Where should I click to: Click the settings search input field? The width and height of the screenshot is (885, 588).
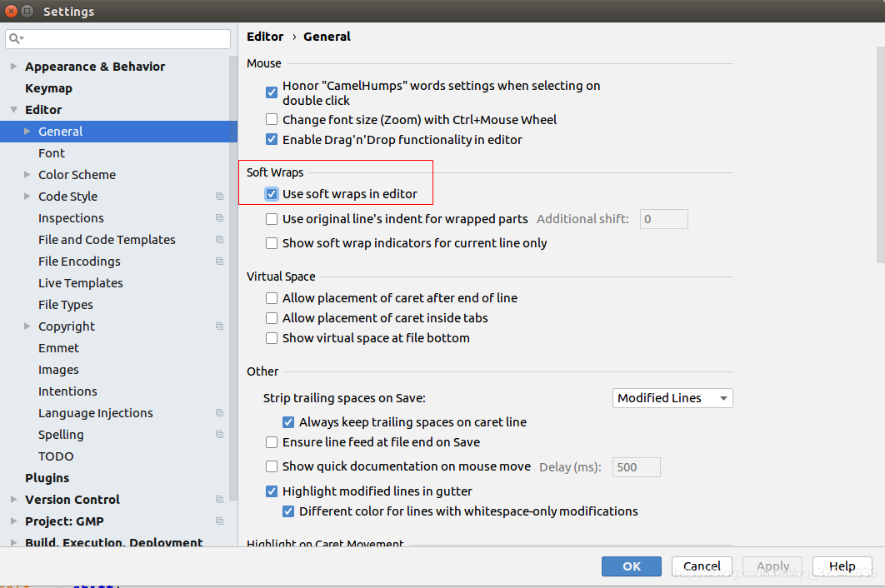(x=118, y=38)
